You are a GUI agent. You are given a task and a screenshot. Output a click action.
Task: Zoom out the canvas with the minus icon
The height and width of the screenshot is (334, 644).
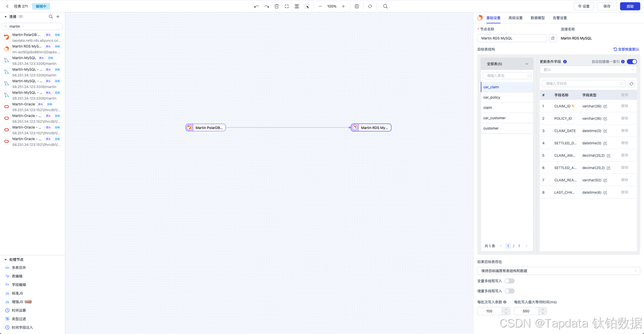click(320, 7)
